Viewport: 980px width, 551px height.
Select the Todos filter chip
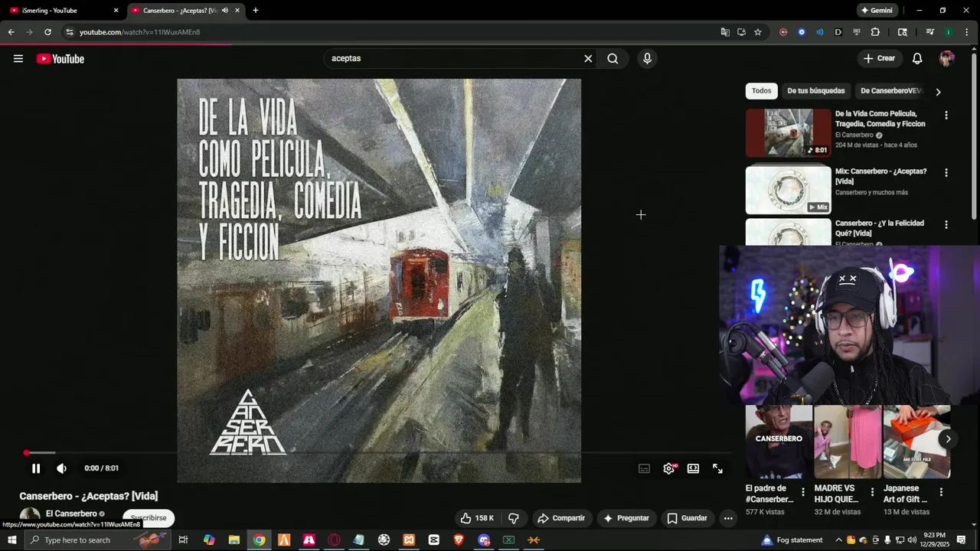pyautogui.click(x=762, y=91)
